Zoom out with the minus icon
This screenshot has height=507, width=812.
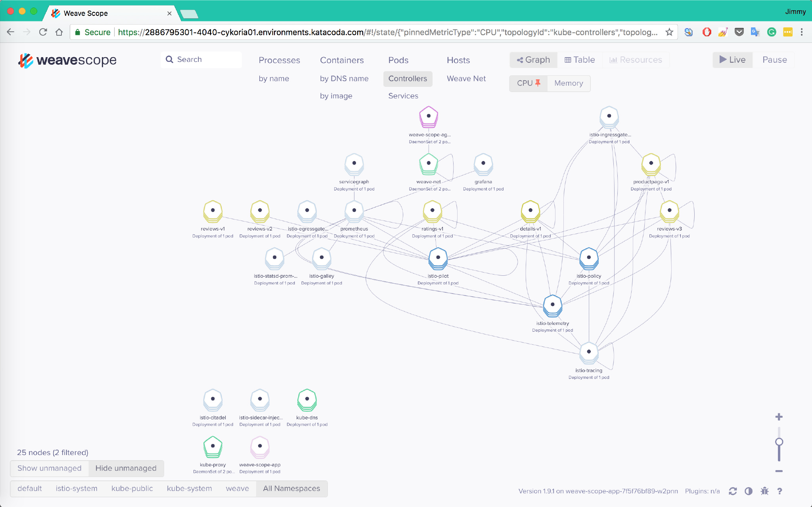pyautogui.click(x=779, y=471)
